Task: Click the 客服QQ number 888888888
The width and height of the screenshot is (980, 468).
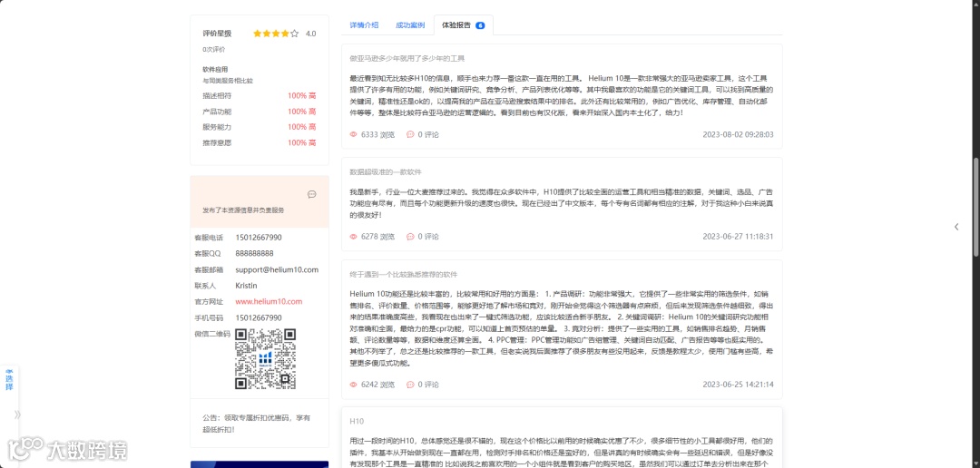Action: point(254,254)
